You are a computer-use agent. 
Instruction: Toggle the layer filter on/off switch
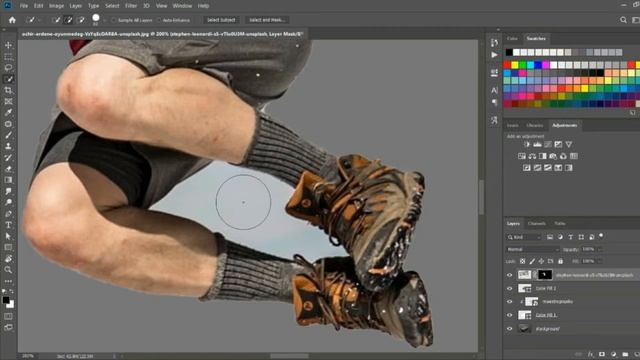[601, 236]
